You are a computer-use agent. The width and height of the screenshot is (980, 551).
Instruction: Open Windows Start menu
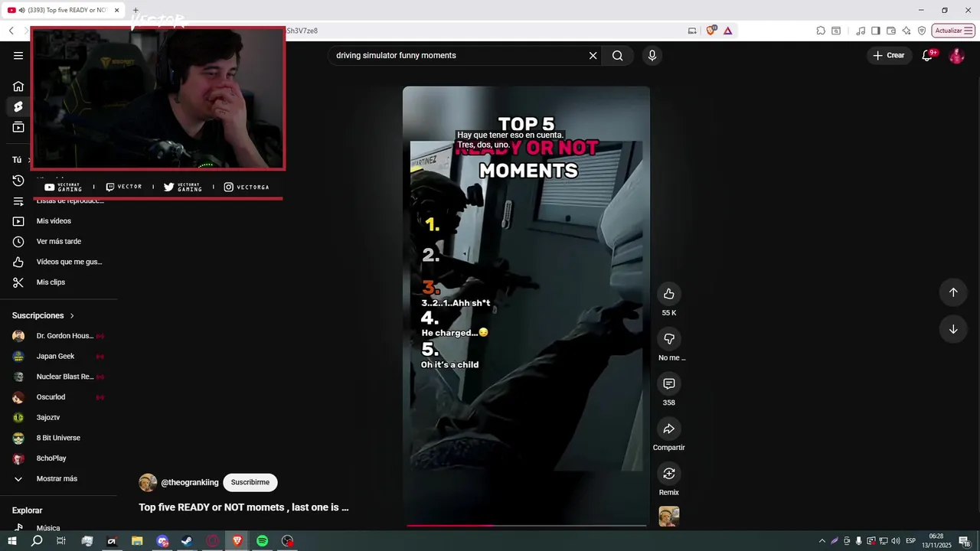pyautogui.click(x=12, y=541)
